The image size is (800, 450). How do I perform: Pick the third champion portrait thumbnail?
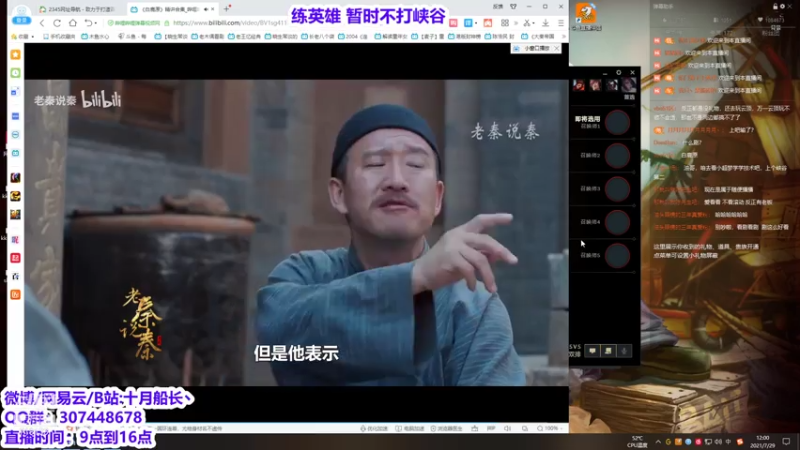click(x=612, y=85)
